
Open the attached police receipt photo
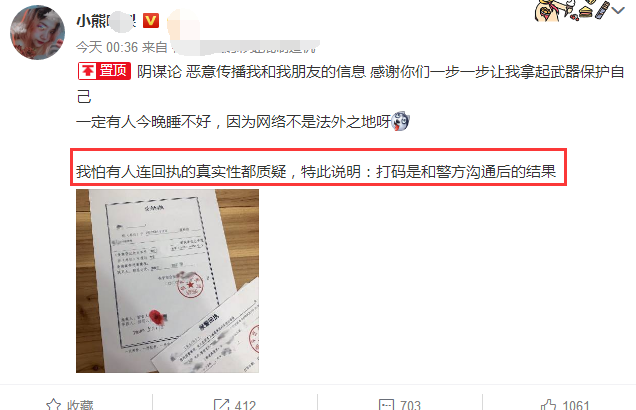point(167,281)
